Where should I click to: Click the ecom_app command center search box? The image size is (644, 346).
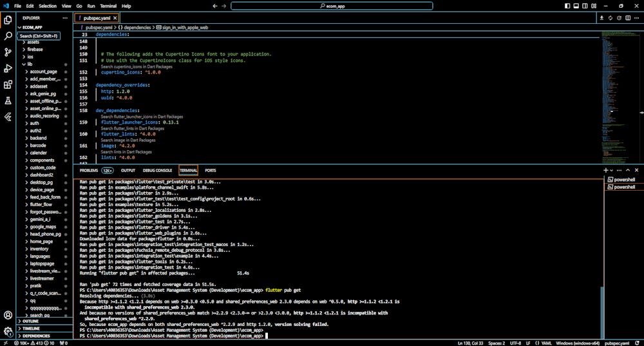pos(332,6)
